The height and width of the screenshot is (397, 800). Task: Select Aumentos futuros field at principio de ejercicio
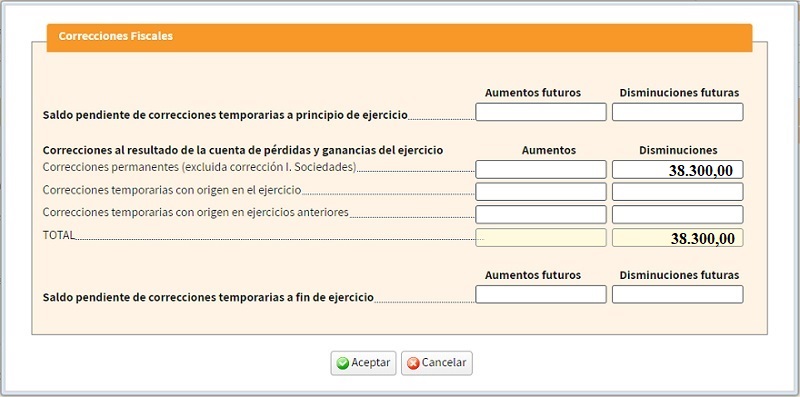tap(541, 112)
